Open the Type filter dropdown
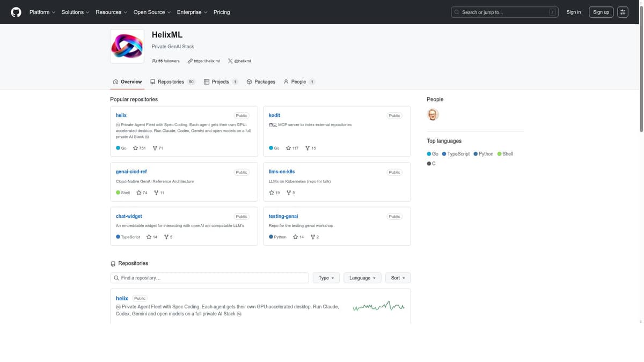This screenshot has height=362, width=644. pyautogui.click(x=326, y=278)
